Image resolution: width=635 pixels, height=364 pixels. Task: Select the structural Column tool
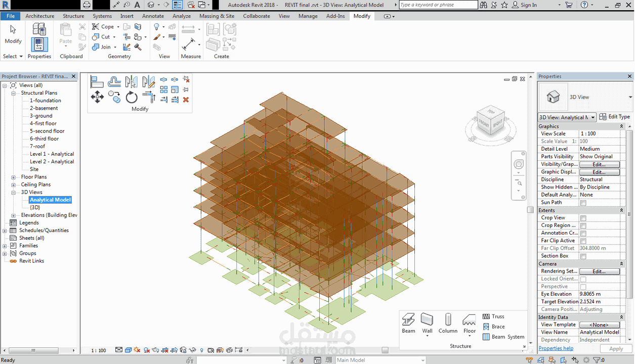448,324
